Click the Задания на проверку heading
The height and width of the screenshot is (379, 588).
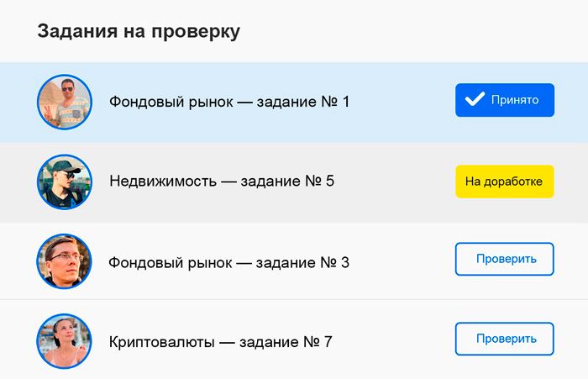139,32
